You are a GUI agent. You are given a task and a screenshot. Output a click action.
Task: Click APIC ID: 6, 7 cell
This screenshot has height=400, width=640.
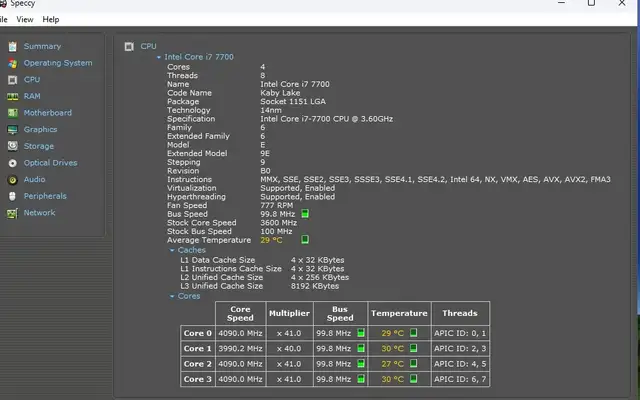coord(460,379)
